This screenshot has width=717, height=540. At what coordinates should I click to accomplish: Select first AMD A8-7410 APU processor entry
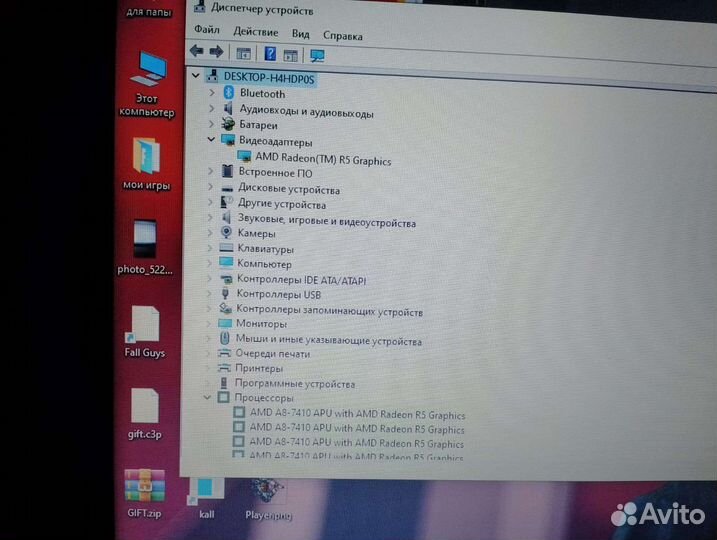tap(357, 414)
